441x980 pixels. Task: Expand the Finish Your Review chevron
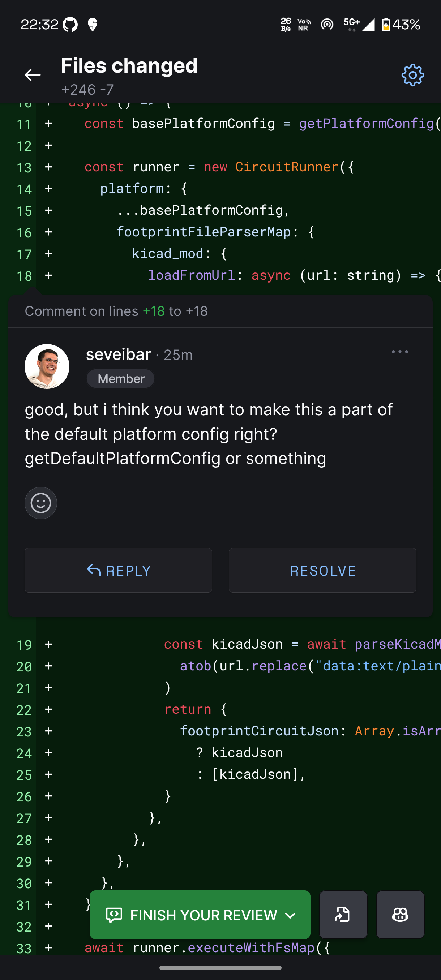pos(290,915)
